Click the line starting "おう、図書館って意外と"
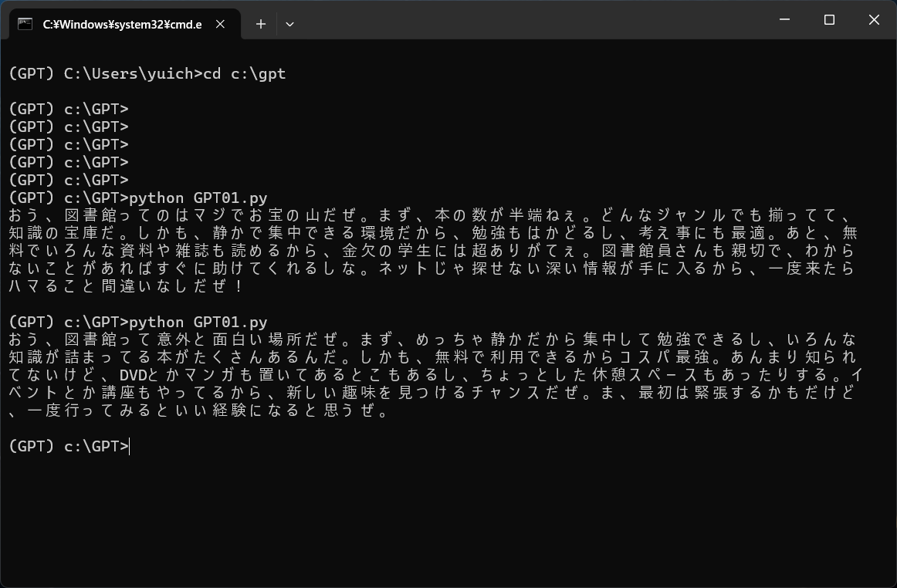The image size is (897, 588). (x=432, y=340)
